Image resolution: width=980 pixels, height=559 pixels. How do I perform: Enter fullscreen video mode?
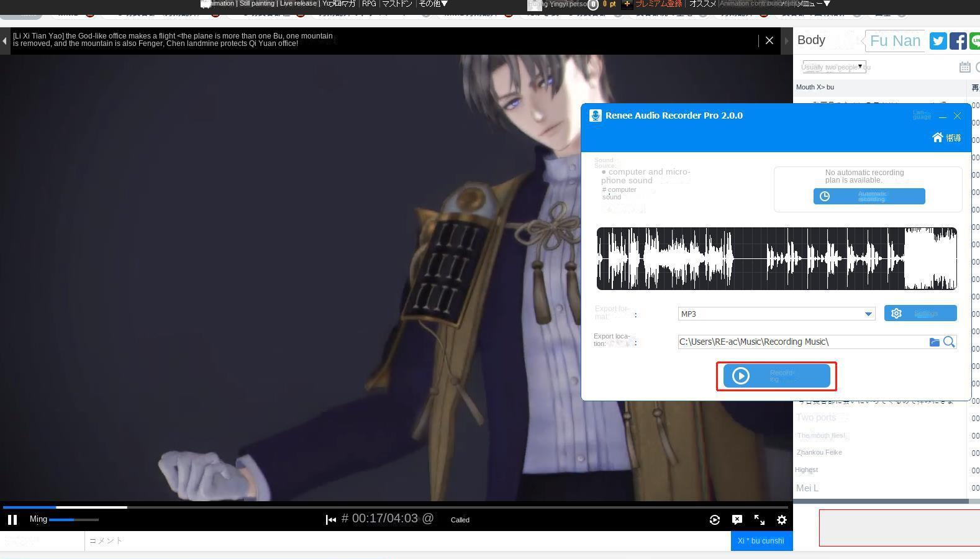click(x=760, y=520)
